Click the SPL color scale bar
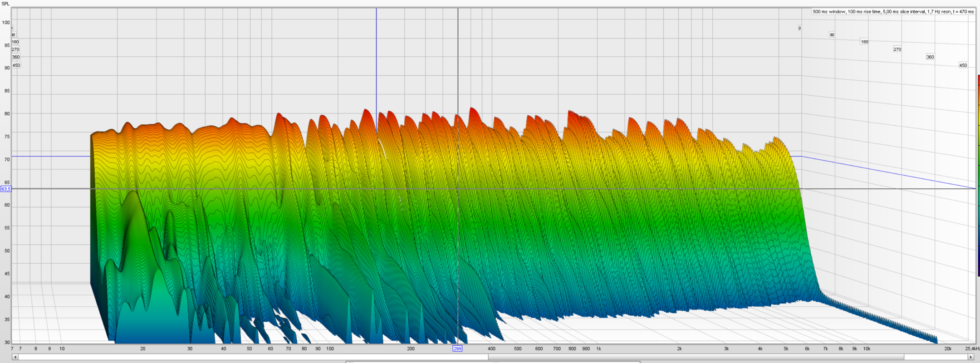This screenshot has width=980, height=363. point(978,175)
